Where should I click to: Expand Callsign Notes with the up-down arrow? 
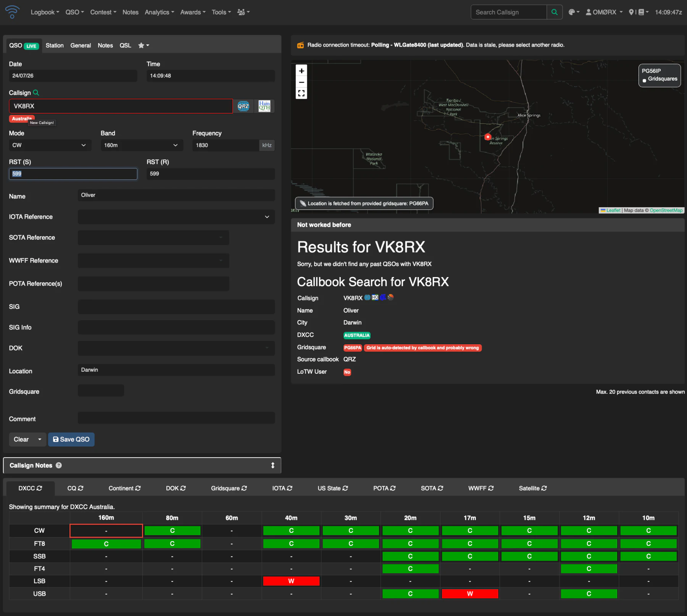[x=273, y=465]
